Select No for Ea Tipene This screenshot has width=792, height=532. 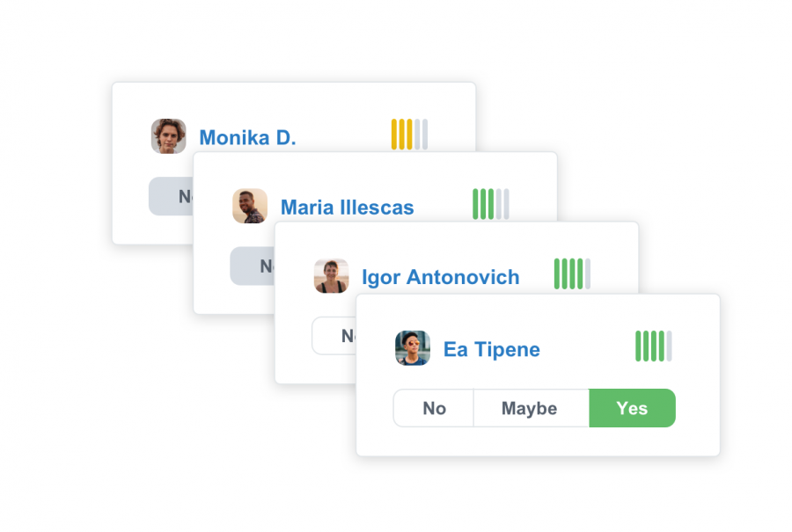click(434, 408)
